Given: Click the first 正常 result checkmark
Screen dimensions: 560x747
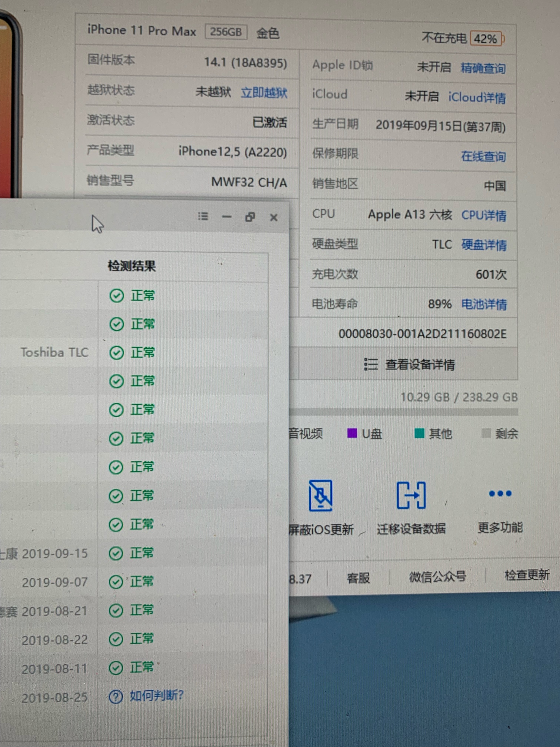Looking at the screenshot, I should [117, 296].
